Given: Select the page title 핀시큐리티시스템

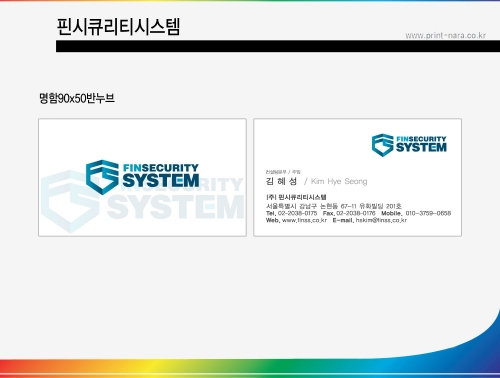Looking at the screenshot, I should (x=118, y=27).
